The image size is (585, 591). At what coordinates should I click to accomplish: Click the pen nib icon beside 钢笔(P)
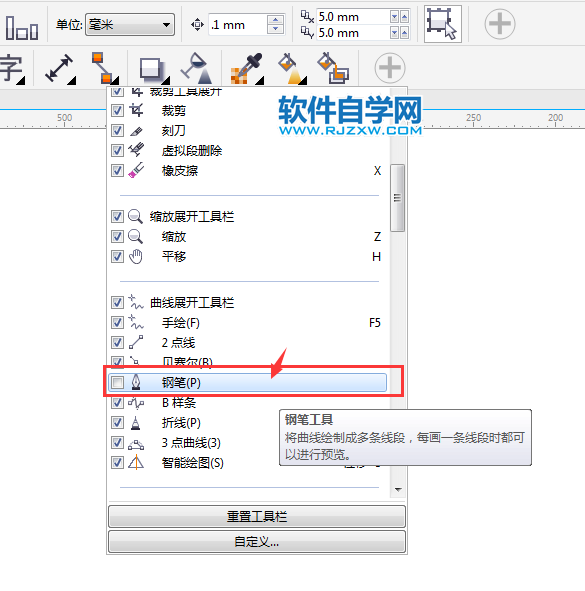(136, 382)
